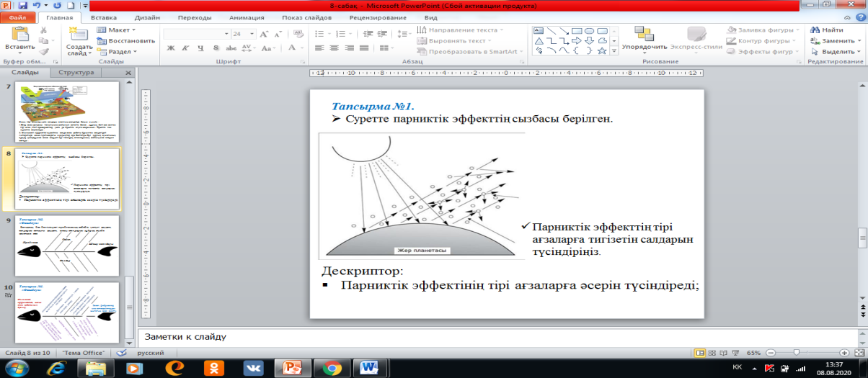Screen dimensions: 868x378
Task: Increase font size with the large A icon
Action: tap(264, 33)
